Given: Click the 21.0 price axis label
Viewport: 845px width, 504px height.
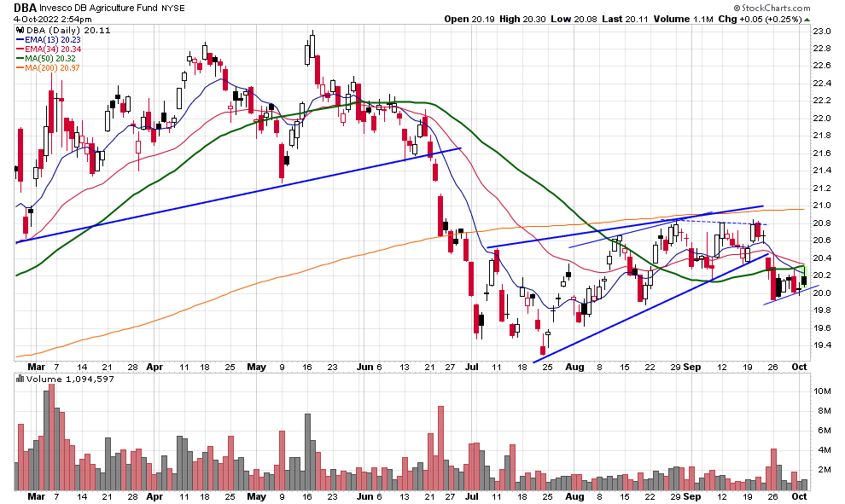Looking at the screenshot, I should (822, 206).
